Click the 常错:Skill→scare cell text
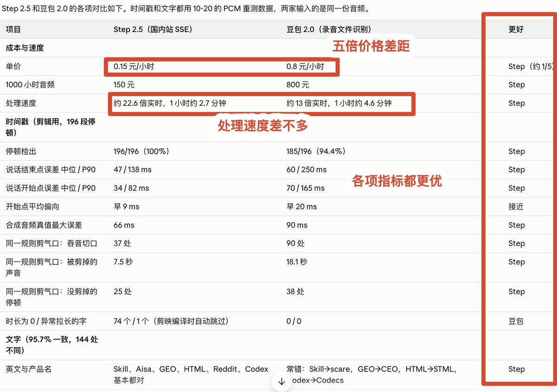 click(x=372, y=374)
